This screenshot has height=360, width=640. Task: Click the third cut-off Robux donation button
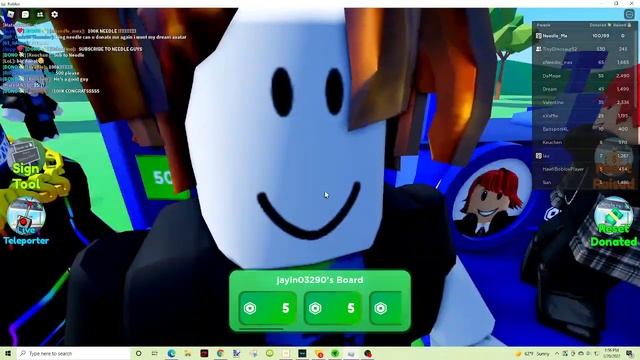[x=386, y=308]
